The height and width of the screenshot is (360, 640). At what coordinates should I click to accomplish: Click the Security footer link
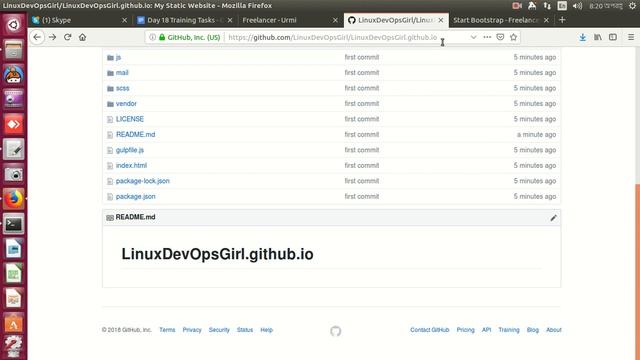coord(219,330)
